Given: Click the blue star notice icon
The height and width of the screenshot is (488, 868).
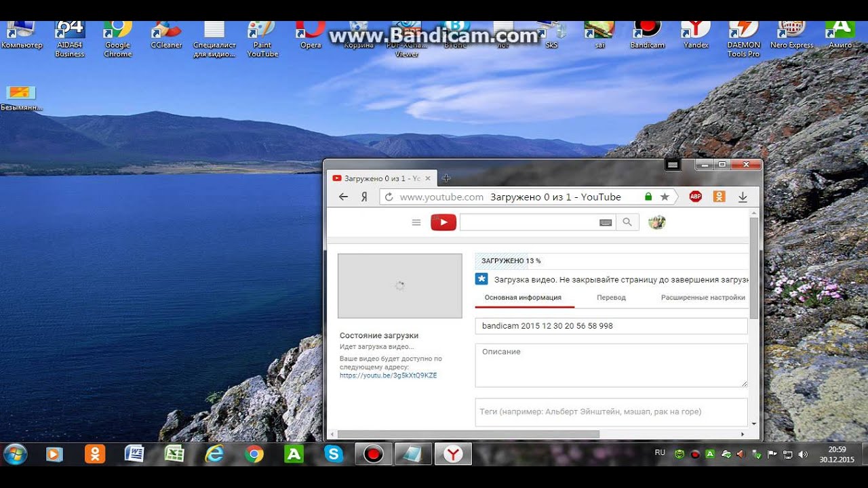Looking at the screenshot, I should point(481,279).
